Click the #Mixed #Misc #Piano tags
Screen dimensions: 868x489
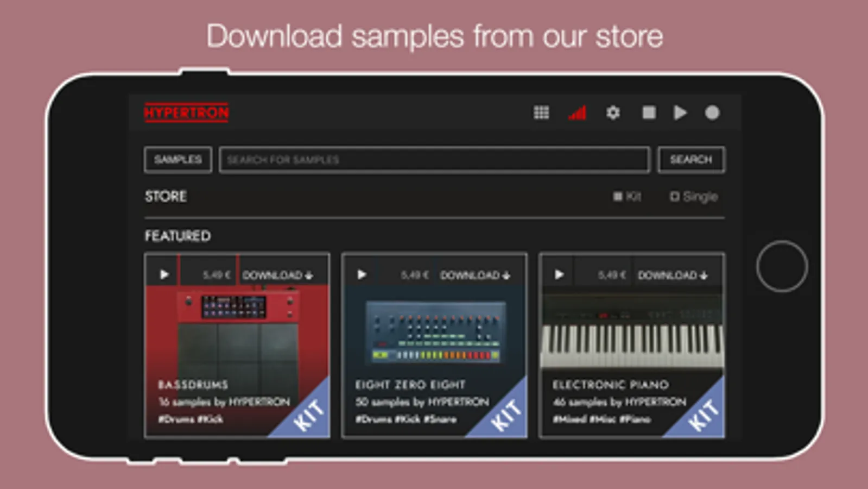click(x=601, y=419)
